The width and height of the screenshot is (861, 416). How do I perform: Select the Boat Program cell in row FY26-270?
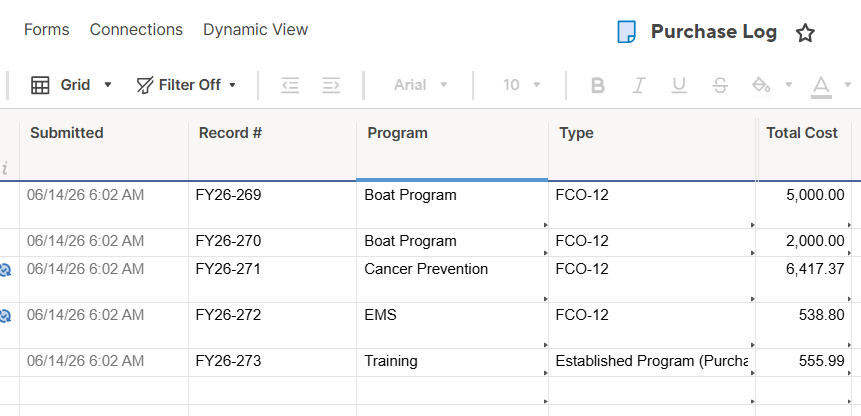coord(452,243)
